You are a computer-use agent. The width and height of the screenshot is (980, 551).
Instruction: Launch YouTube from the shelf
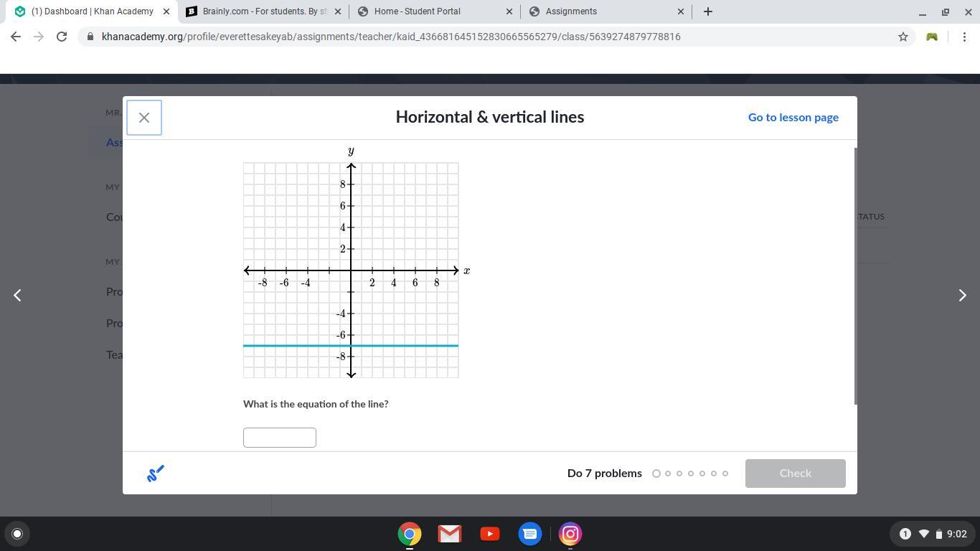490,534
